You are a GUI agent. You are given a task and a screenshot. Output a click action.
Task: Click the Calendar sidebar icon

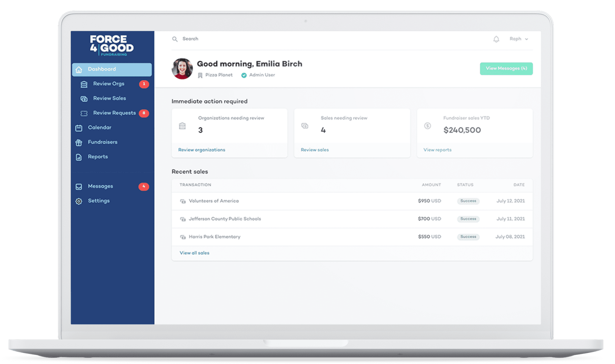pyautogui.click(x=79, y=128)
